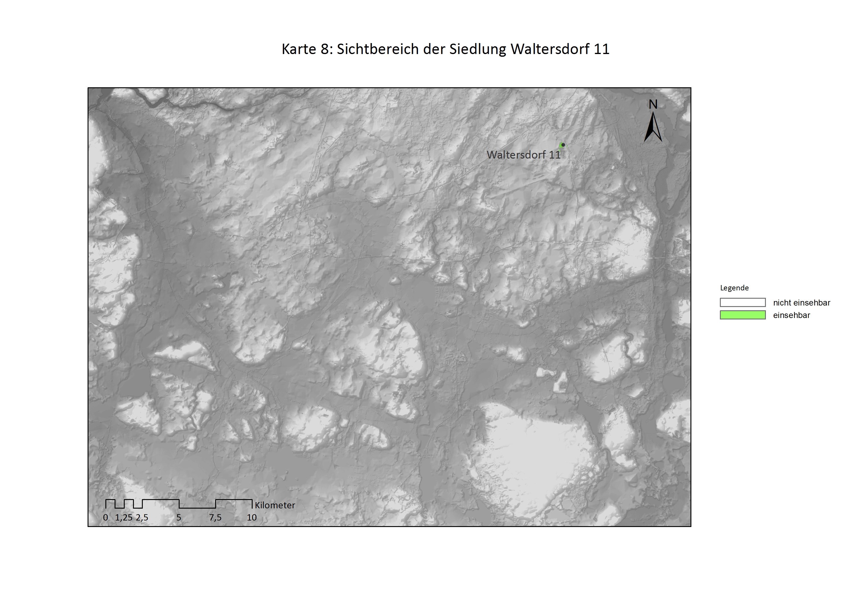The height and width of the screenshot is (614, 868).
Task: Click the '5' scale bar value
Action: (179, 518)
